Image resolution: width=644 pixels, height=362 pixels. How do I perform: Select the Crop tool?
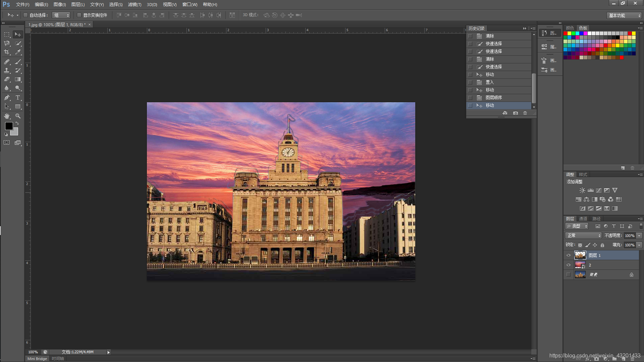click(x=7, y=52)
